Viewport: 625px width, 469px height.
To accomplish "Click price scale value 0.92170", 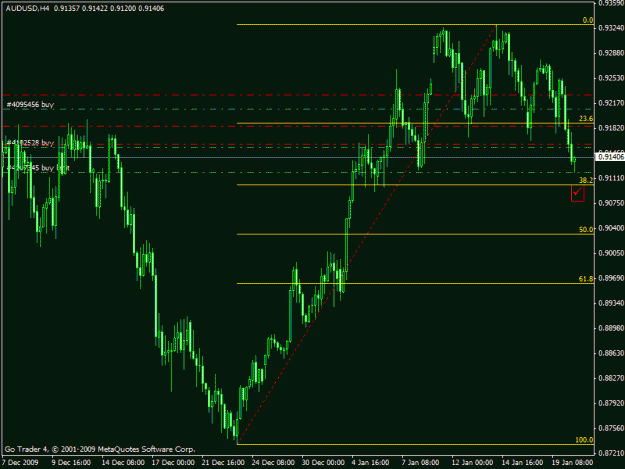I will [611, 103].
